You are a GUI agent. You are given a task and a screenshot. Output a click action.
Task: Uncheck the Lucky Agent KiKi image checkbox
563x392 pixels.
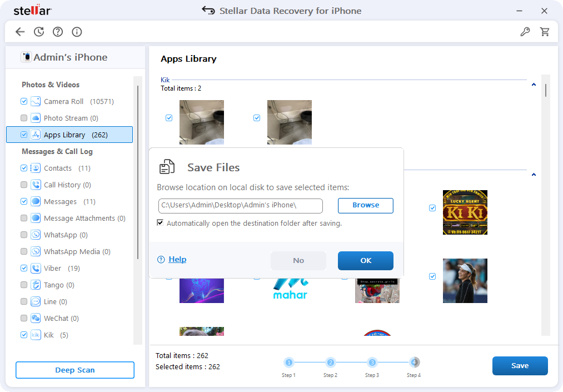pos(432,208)
